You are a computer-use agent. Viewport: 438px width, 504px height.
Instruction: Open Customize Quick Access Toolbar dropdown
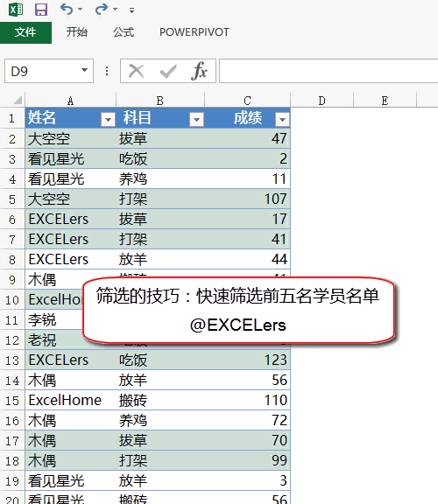pos(131,10)
